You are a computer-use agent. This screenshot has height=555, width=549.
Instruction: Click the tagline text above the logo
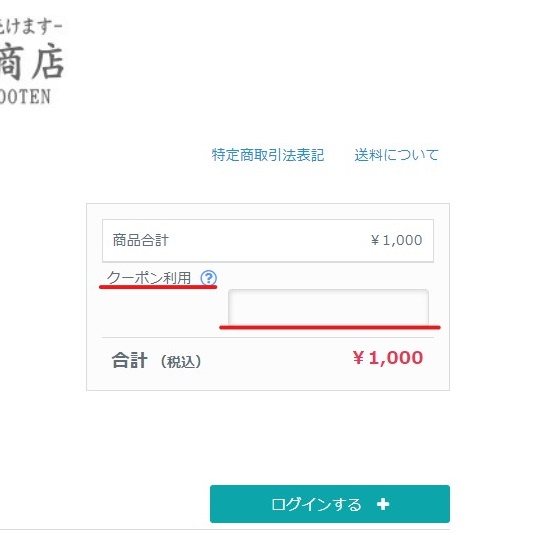[x=31, y=27]
